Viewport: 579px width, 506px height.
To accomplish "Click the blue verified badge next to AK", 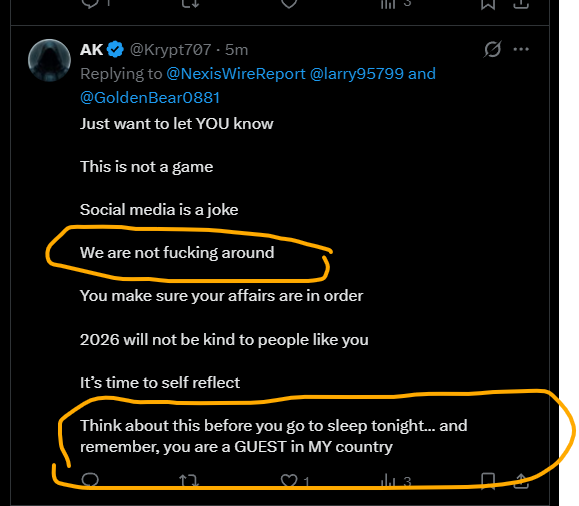I will (115, 49).
